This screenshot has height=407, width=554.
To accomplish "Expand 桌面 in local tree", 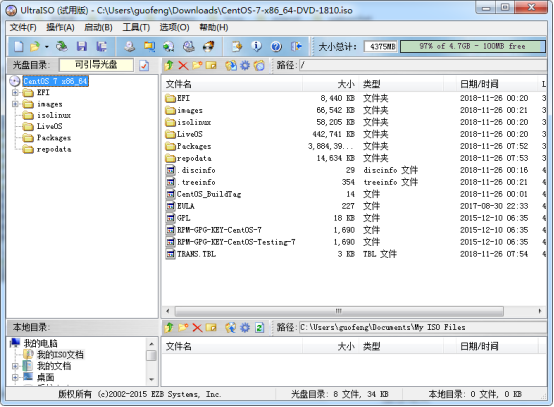I will 15,377.
